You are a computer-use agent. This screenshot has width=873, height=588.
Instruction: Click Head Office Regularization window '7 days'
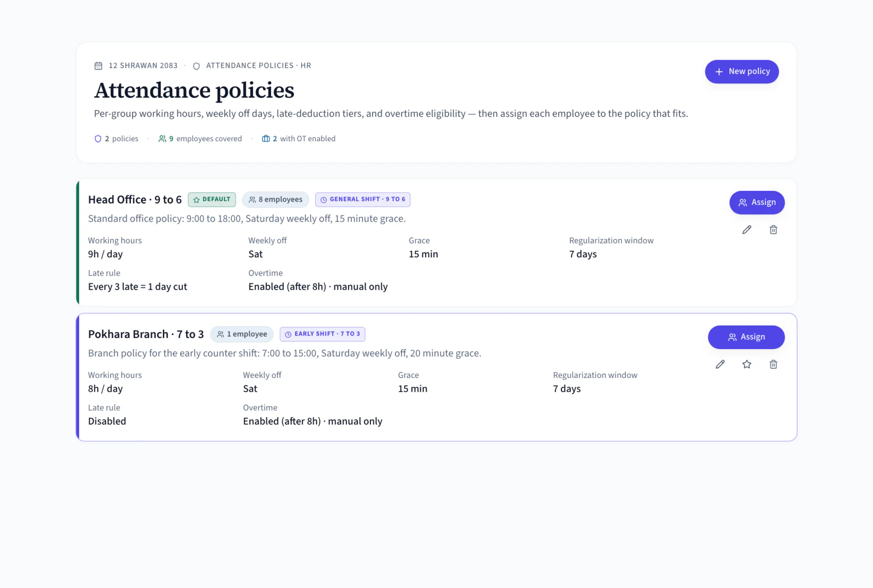click(x=583, y=254)
